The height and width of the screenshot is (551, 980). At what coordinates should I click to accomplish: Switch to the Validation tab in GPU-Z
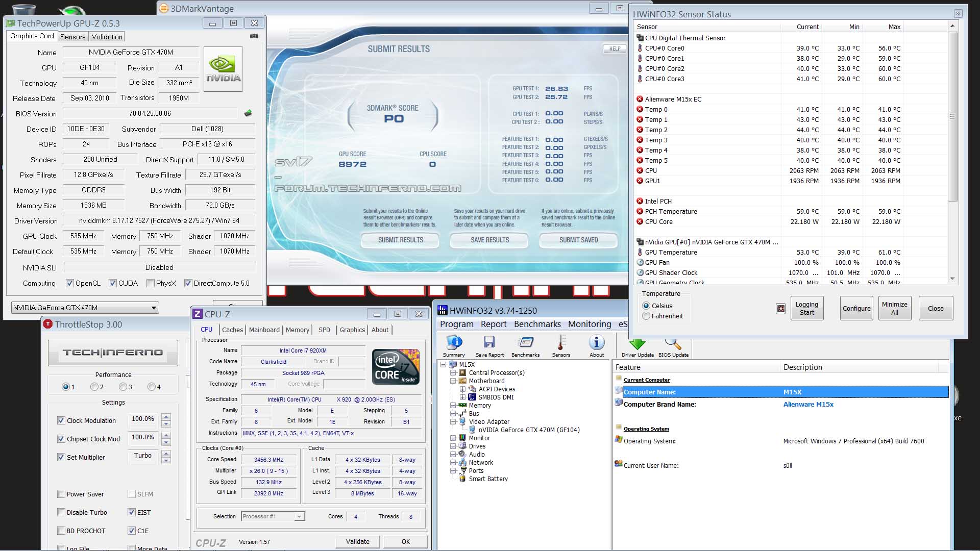pos(107,37)
